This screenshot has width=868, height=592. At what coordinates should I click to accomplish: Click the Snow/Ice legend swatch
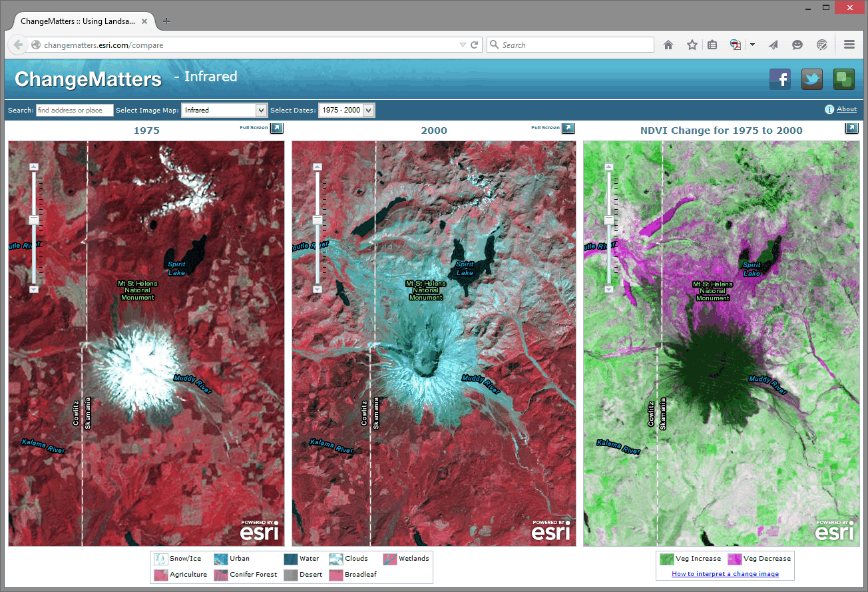(x=160, y=559)
